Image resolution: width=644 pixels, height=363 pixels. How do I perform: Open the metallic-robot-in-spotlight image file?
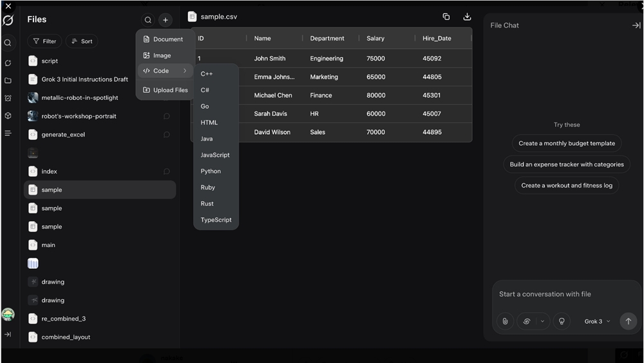click(79, 98)
